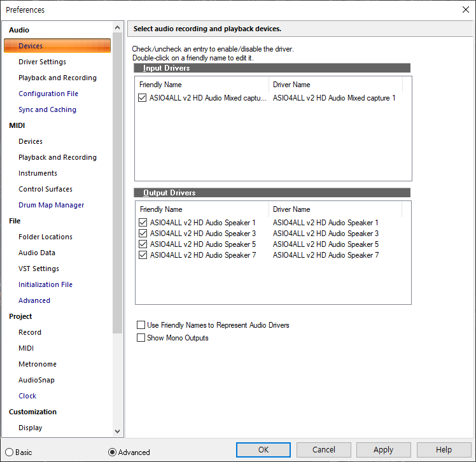This screenshot has width=476, height=462.
Task: Open VST Settings page
Action: (39, 269)
